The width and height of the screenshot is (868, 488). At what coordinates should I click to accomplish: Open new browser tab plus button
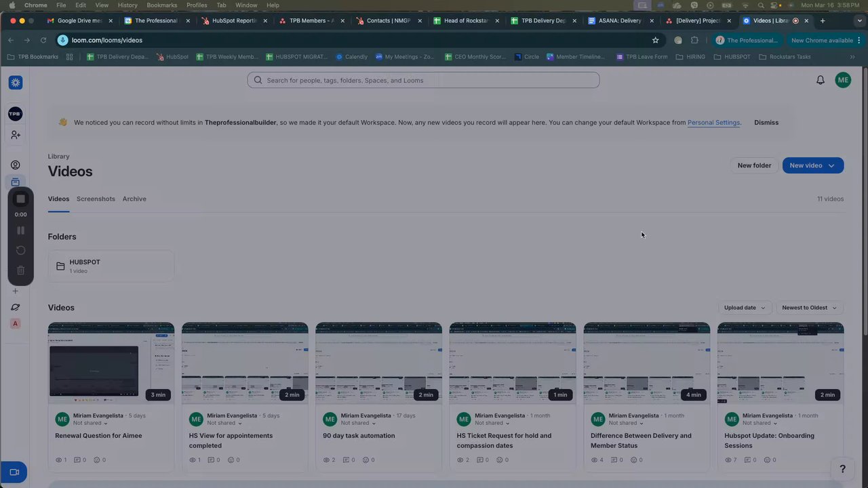click(823, 21)
